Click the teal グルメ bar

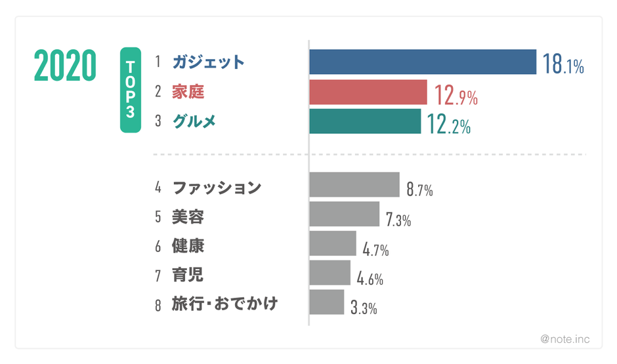pyautogui.click(x=365, y=121)
